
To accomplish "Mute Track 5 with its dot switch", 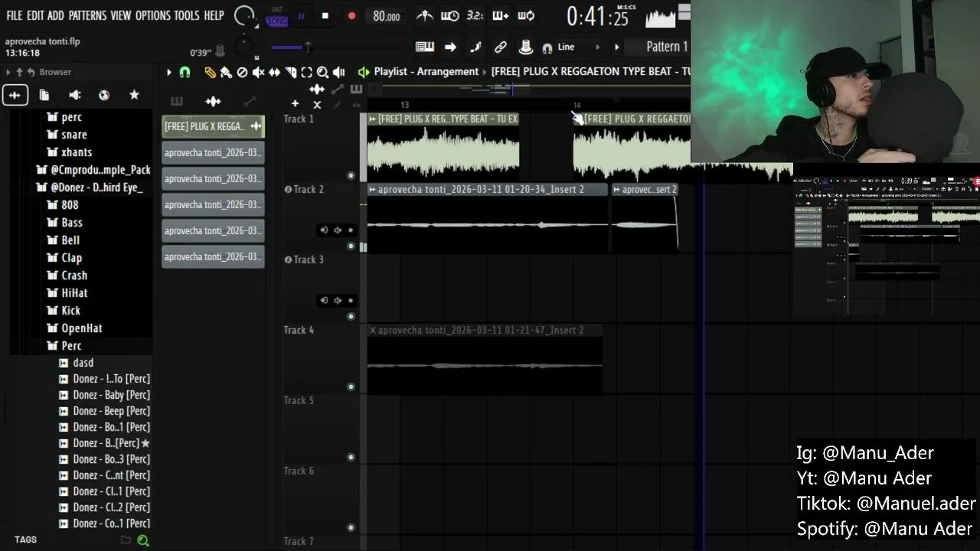I will tap(351, 458).
